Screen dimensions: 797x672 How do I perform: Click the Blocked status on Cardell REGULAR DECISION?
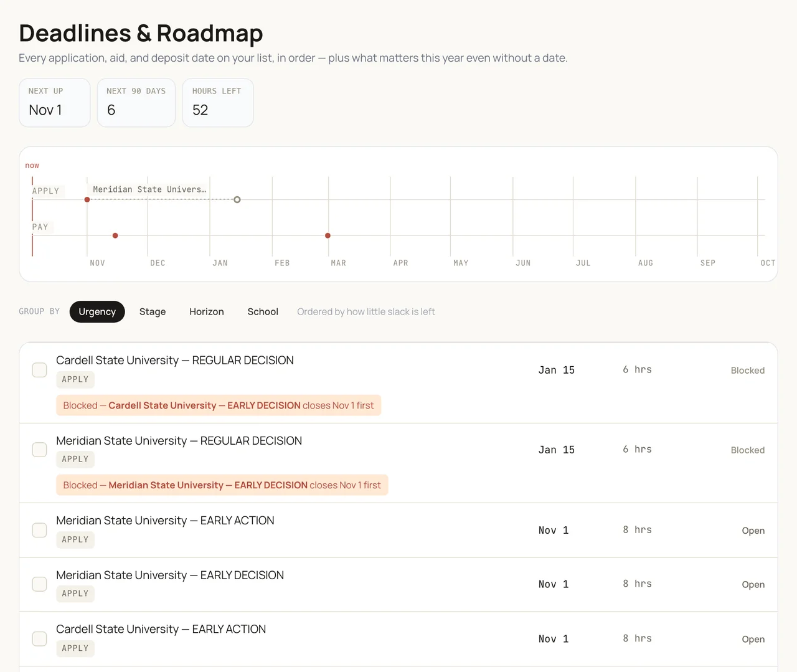pyautogui.click(x=748, y=370)
